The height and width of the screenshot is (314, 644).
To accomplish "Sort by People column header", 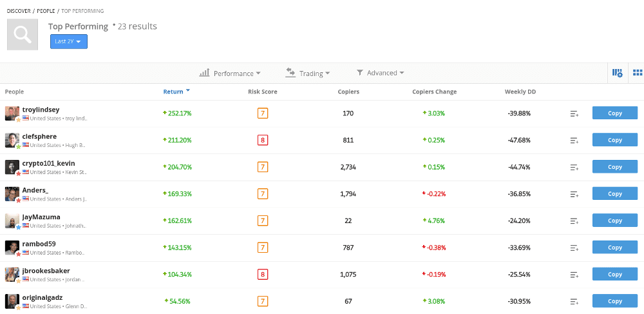I will coord(14,92).
